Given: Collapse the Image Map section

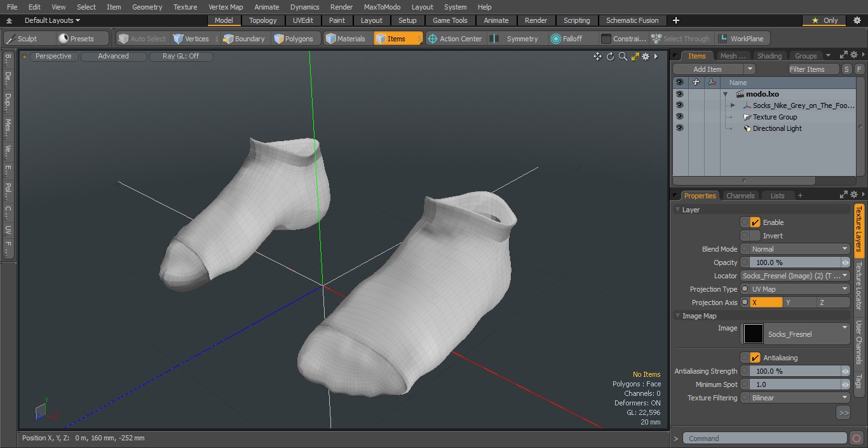Looking at the screenshot, I should click(x=678, y=316).
